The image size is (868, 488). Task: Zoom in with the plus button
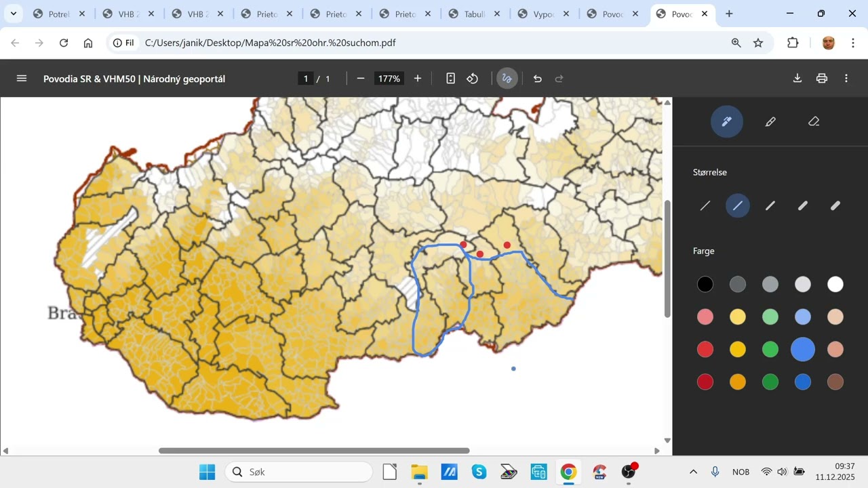[x=418, y=79]
